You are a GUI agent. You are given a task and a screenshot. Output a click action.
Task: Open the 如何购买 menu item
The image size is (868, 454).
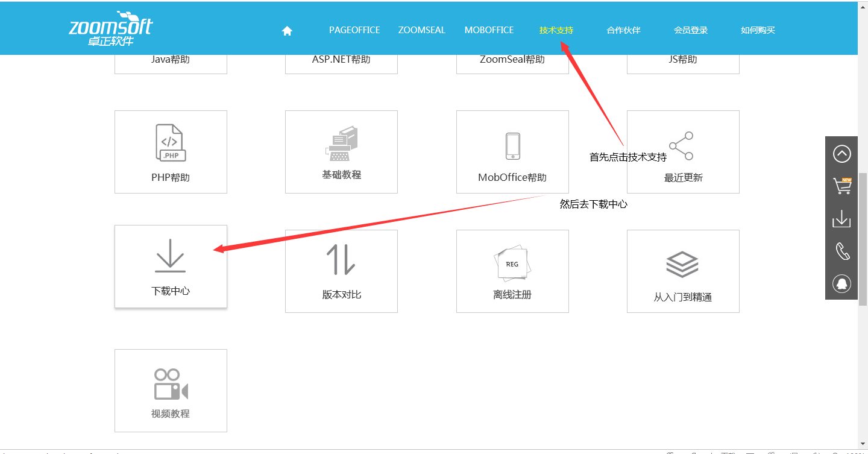coord(758,30)
